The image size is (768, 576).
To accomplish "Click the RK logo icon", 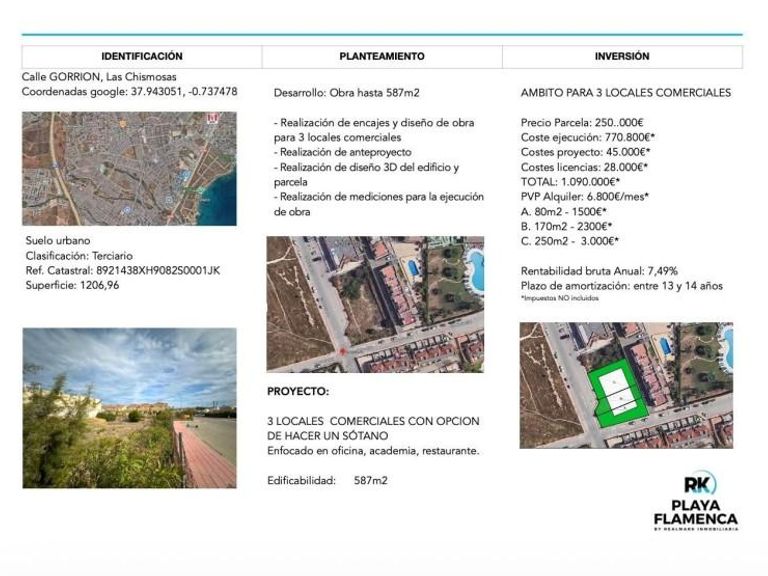I will tap(700, 484).
